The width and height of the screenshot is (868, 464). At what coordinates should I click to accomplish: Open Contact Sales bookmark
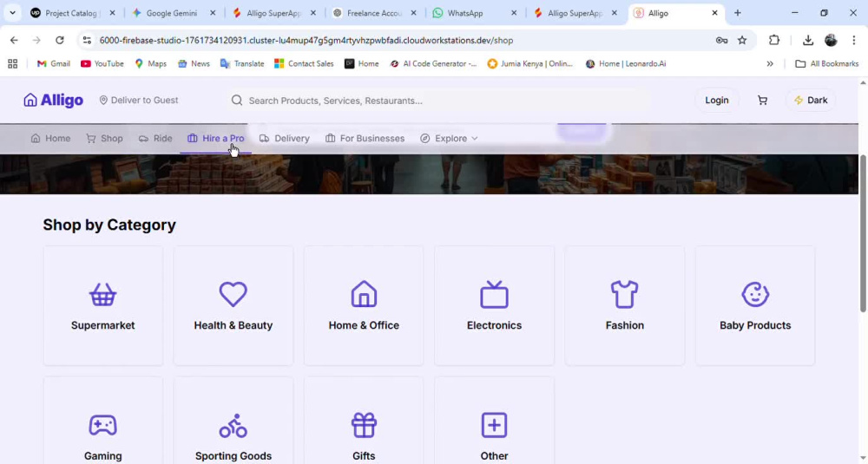[304, 63]
